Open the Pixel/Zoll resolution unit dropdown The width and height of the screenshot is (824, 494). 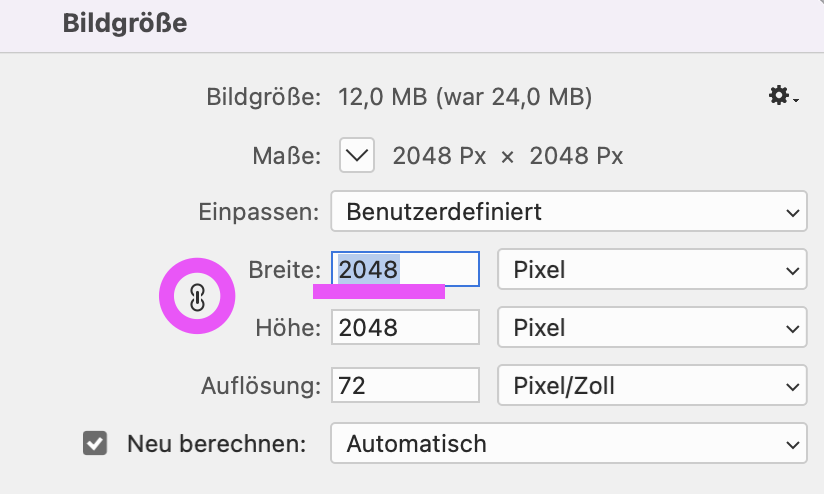click(x=652, y=385)
